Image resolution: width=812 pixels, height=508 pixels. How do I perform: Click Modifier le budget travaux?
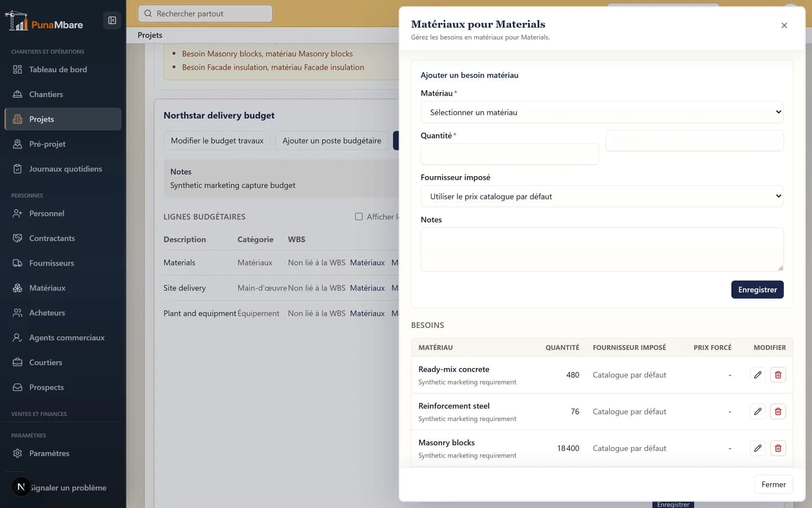click(x=217, y=141)
